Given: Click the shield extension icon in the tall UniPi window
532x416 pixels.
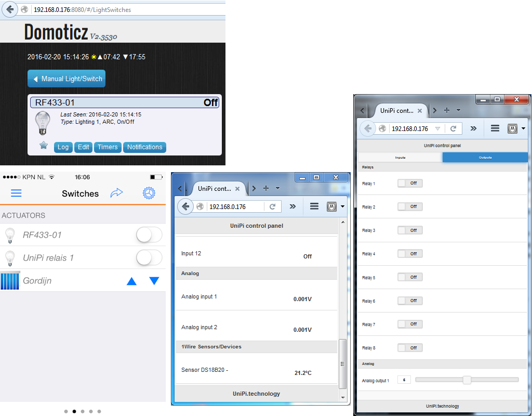Looking at the screenshot, I should (512, 128).
